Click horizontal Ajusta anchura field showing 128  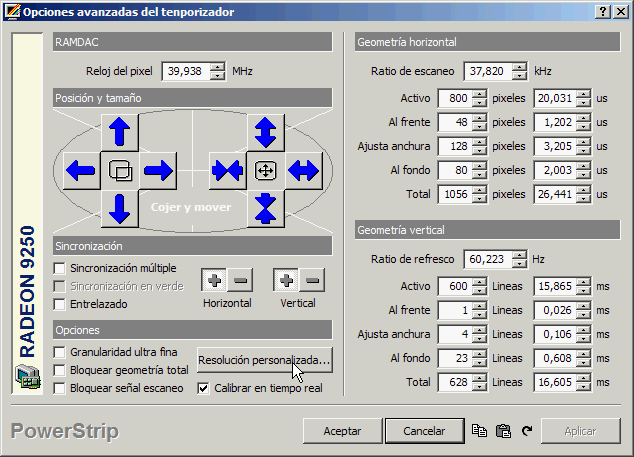click(455, 146)
